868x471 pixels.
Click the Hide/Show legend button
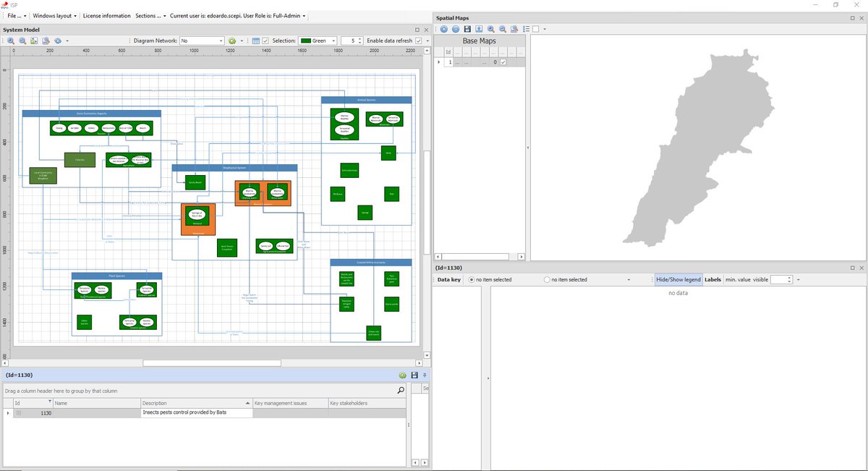click(x=678, y=279)
